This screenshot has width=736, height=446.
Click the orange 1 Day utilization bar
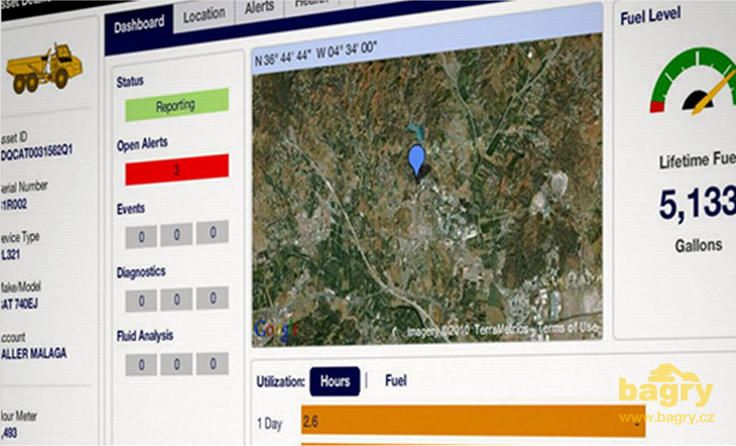coord(473,421)
